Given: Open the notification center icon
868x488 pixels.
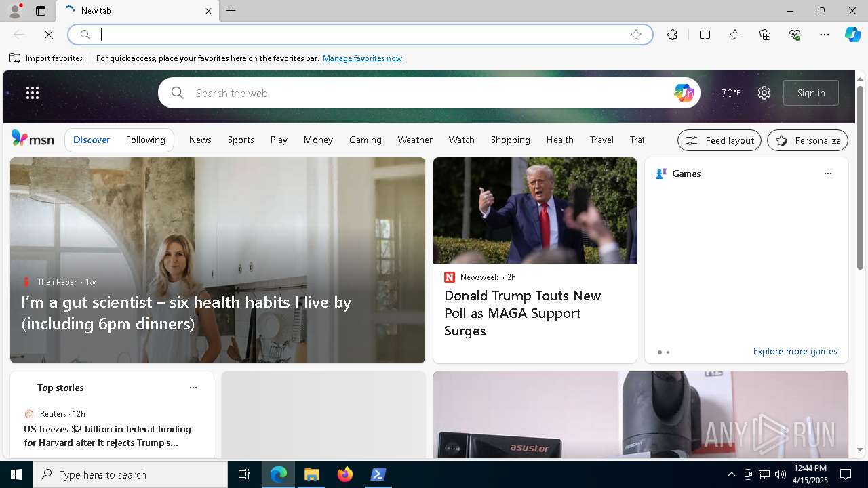Looking at the screenshot, I should pos(846,474).
